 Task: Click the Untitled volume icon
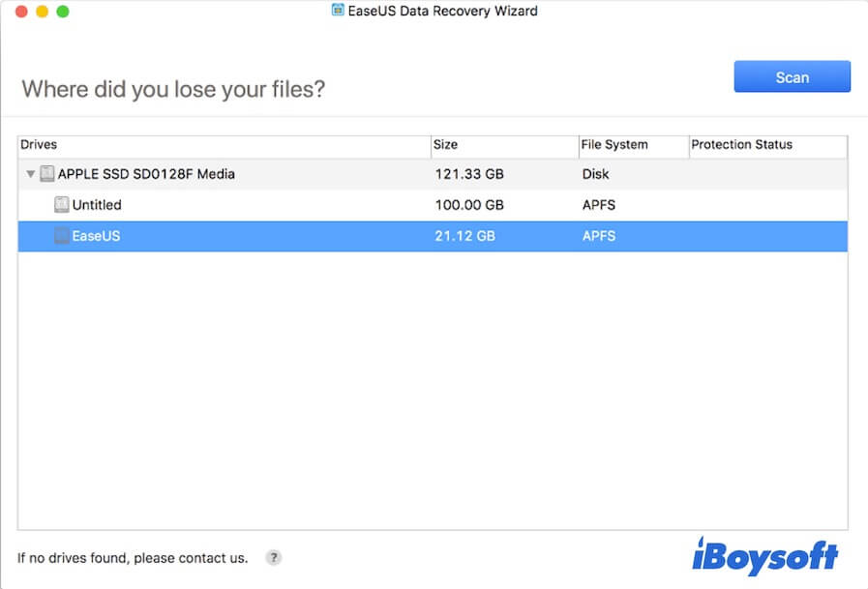pyautogui.click(x=61, y=205)
